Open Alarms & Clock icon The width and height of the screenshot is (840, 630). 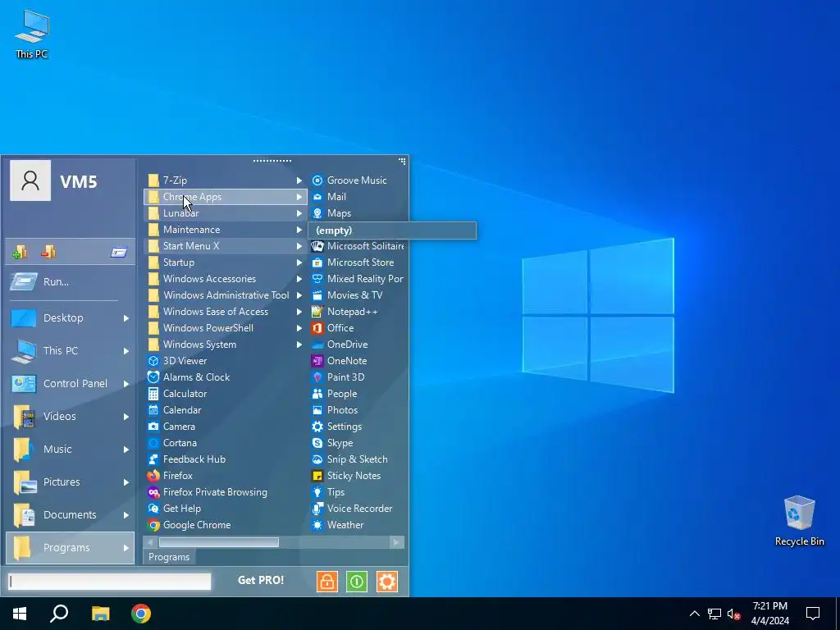click(153, 377)
